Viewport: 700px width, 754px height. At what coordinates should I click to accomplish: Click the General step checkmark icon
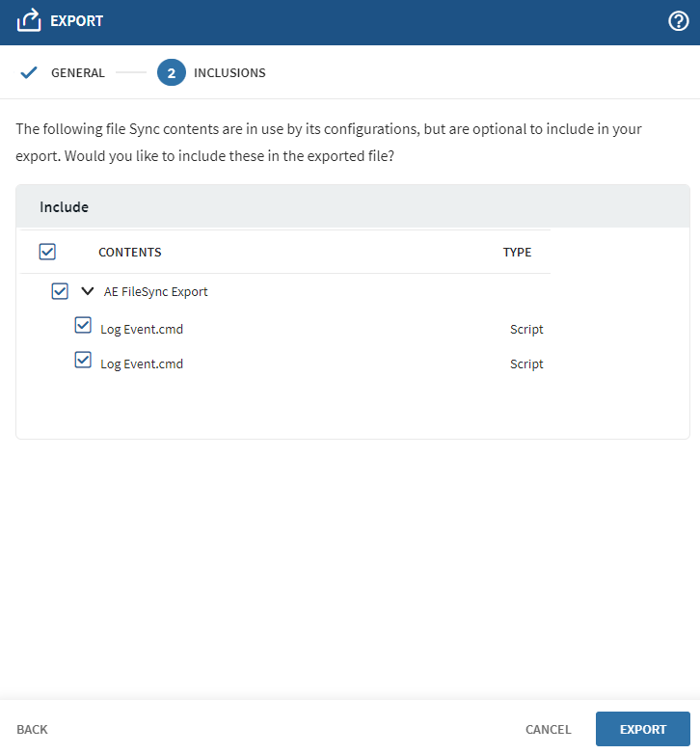(x=29, y=72)
